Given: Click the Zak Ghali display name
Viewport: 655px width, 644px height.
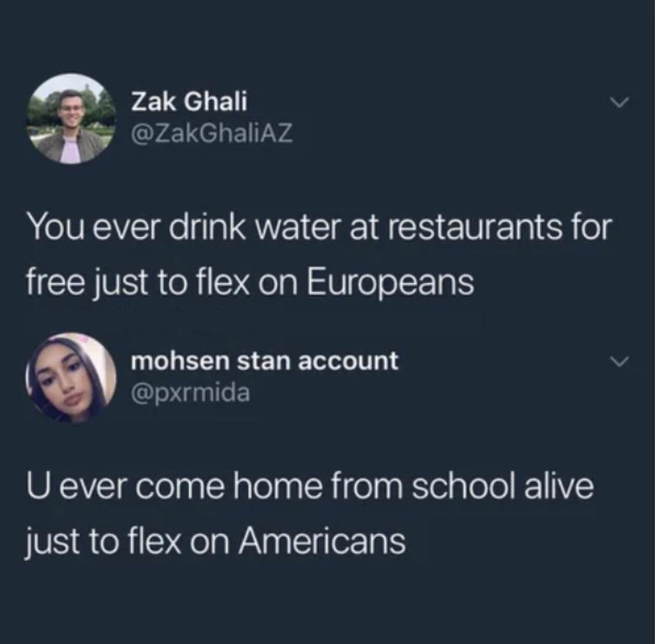Looking at the screenshot, I should point(189,101).
